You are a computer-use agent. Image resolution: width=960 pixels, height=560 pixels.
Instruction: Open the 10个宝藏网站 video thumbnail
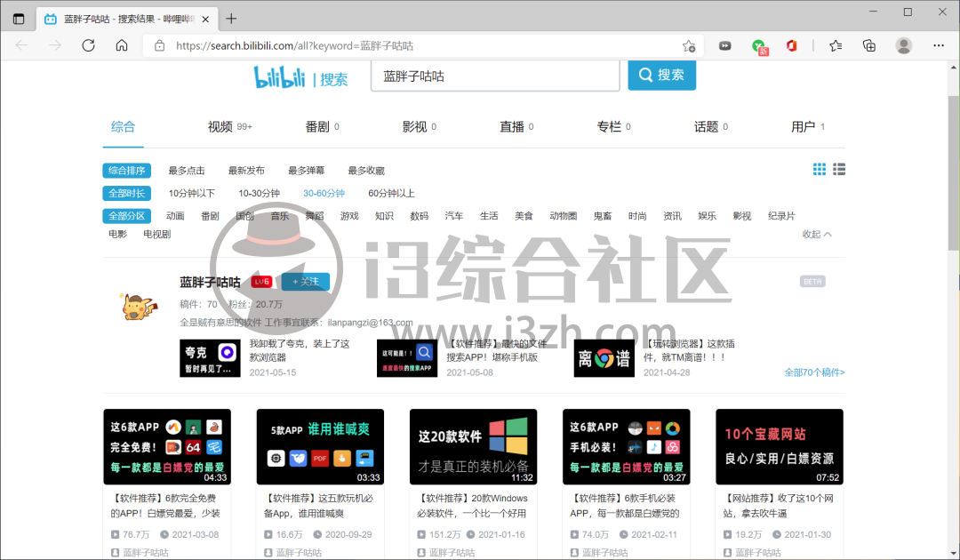780,447
